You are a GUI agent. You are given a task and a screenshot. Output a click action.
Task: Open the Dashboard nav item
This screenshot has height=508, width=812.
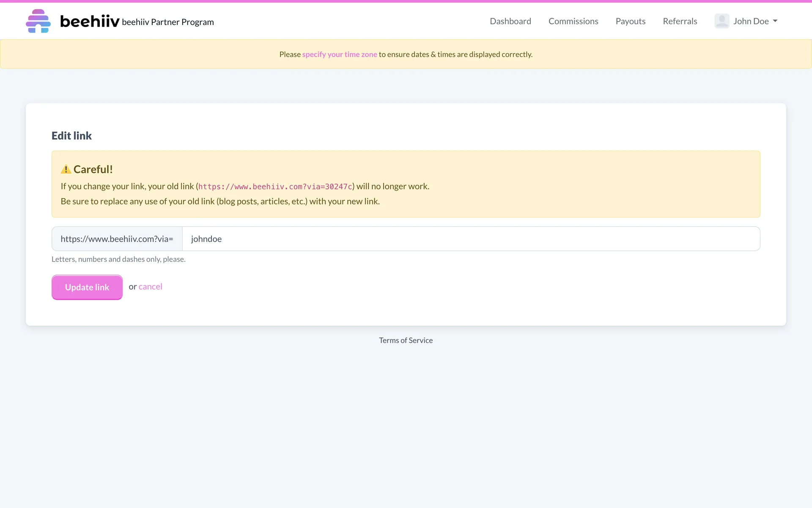tap(510, 21)
